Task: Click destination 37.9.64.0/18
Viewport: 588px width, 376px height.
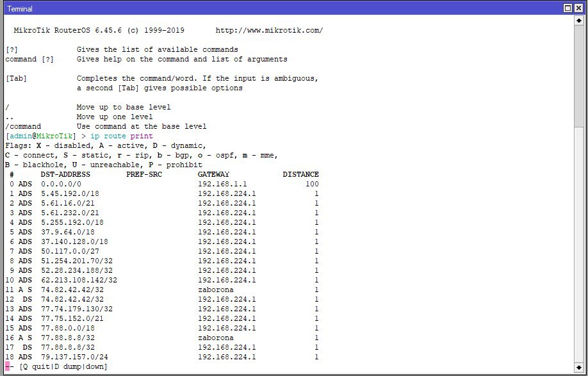Action: coord(67,232)
